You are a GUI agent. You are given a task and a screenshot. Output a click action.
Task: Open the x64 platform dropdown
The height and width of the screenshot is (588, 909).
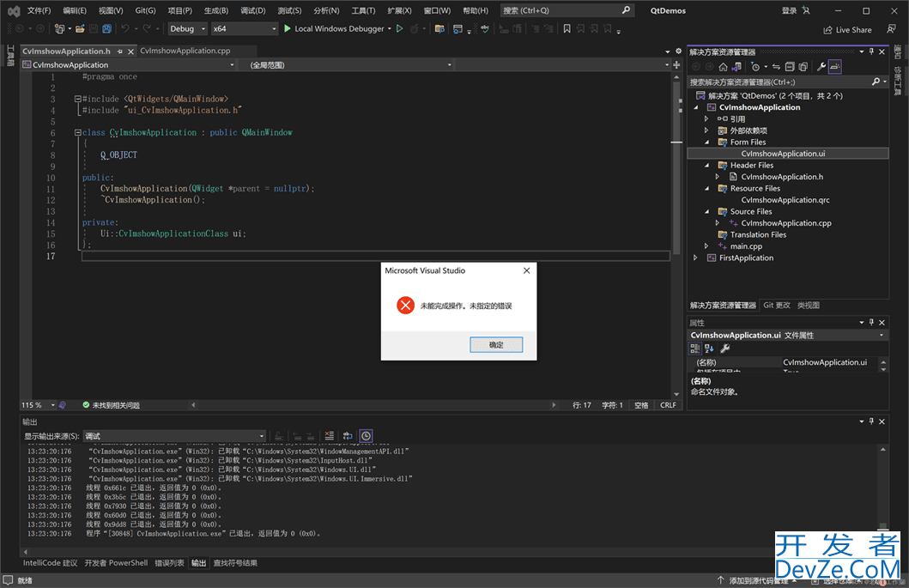pos(245,28)
